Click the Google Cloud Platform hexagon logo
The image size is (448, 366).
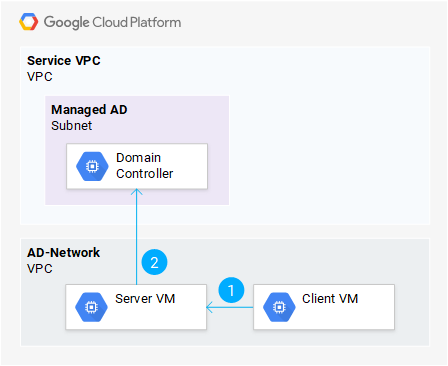pyautogui.click(x=29, y=22)
